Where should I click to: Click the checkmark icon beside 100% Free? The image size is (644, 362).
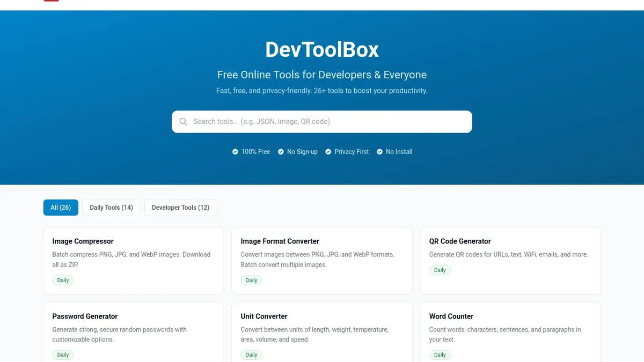coord(235,152)
